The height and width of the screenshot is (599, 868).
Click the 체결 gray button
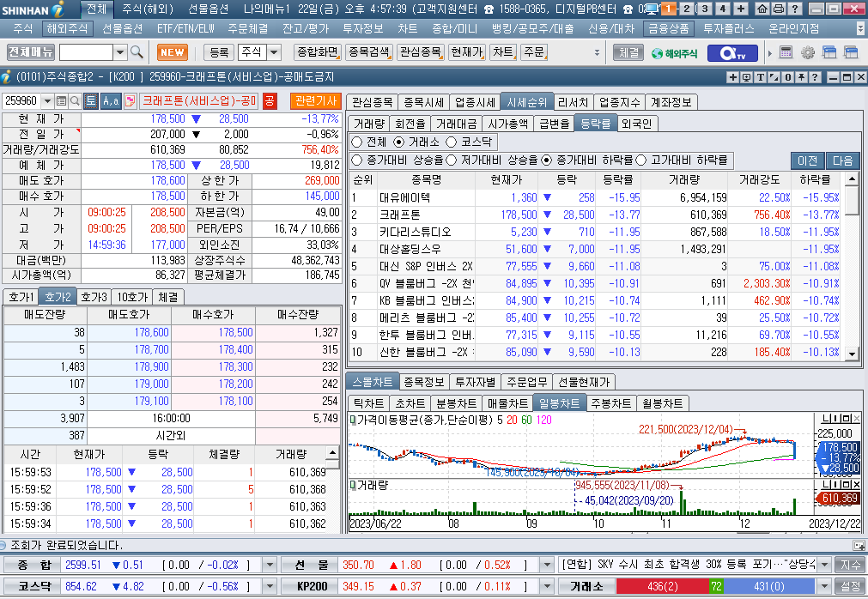tap(628, 52)
